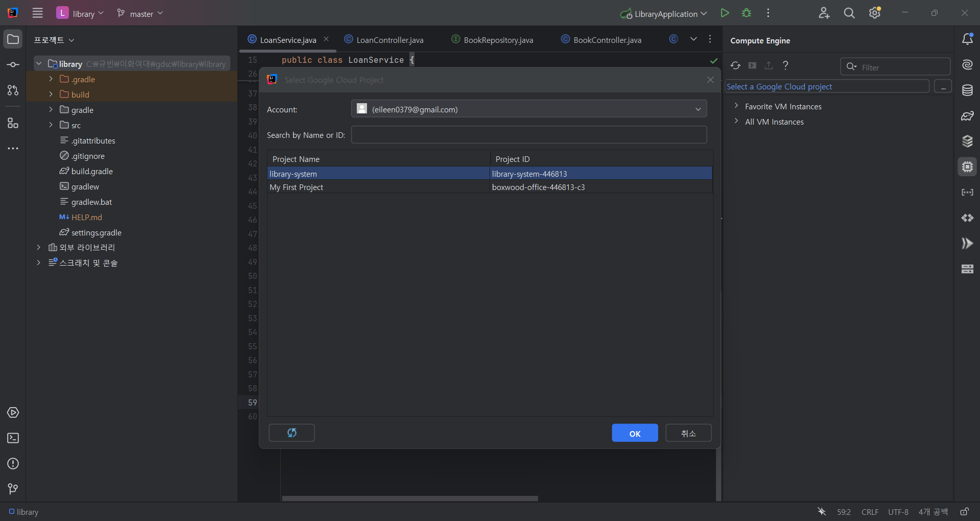The width and height of the screenshot is (980, 521).
Task: Open the Compute Engine chip icon
Action: pyautogui.click(x=967, y=167)
